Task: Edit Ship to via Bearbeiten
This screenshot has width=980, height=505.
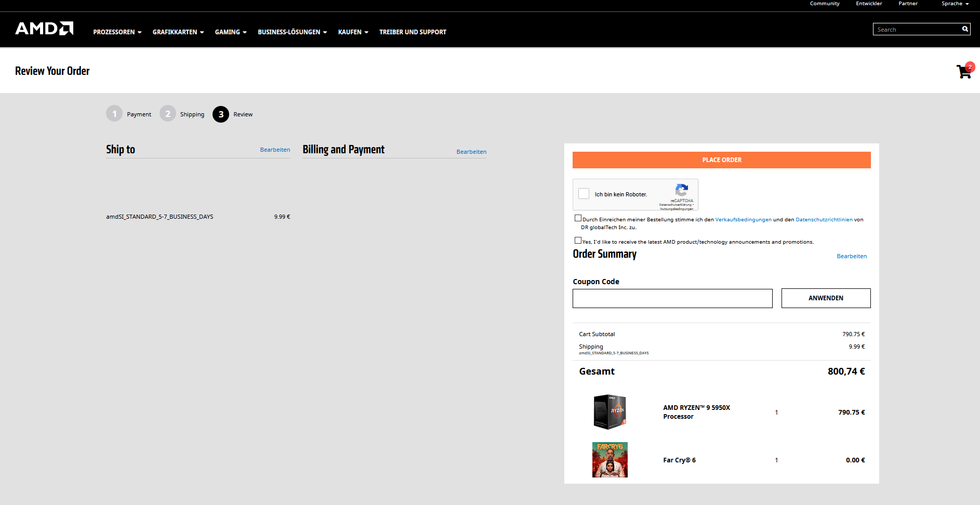Action: (x=275, y=150)
